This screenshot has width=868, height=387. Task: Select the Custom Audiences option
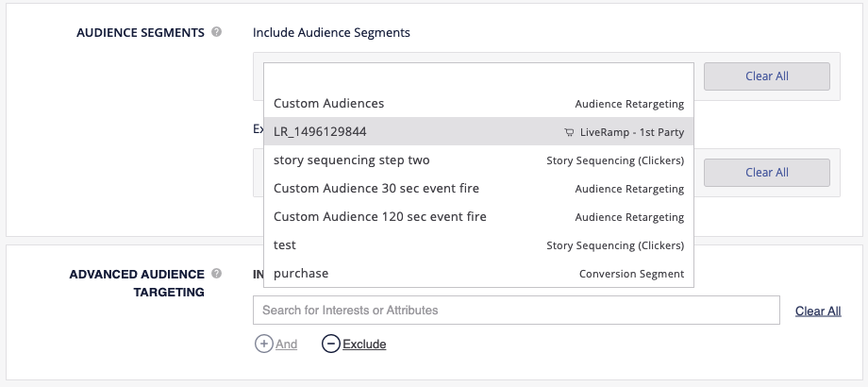point(328,103)
